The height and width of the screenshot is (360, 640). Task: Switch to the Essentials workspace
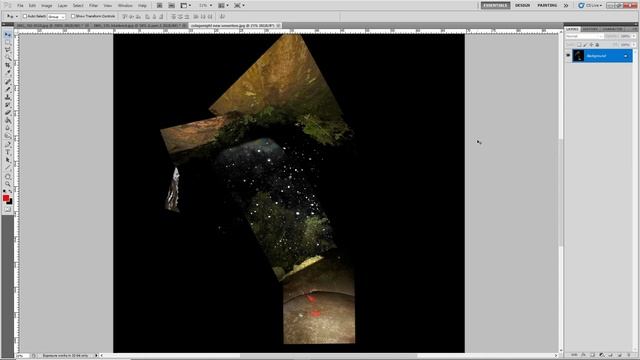[495, 5]
